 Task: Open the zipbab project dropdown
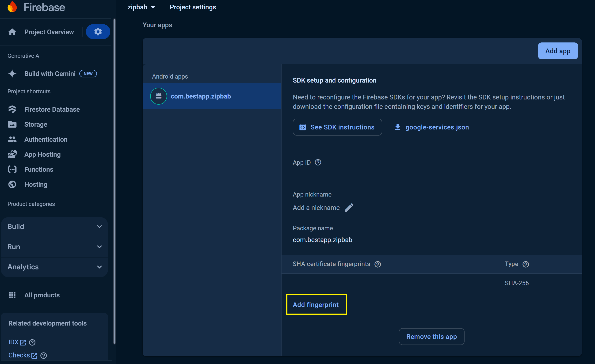coord(141,7)
